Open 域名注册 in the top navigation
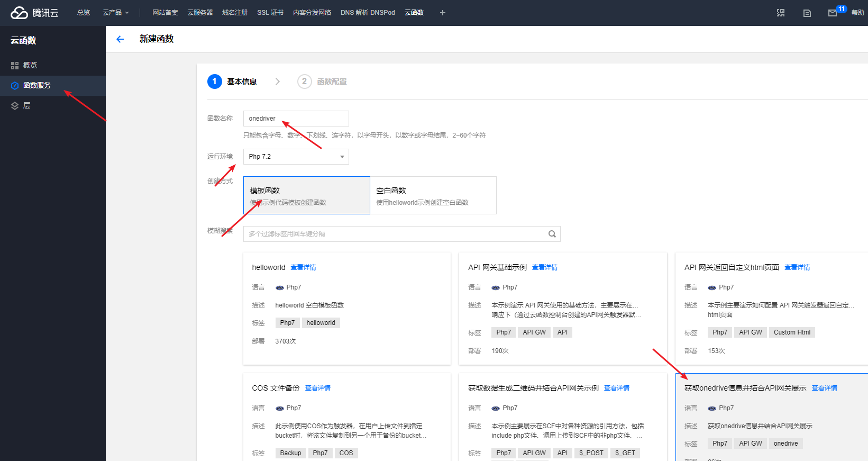 pos(235,13)
